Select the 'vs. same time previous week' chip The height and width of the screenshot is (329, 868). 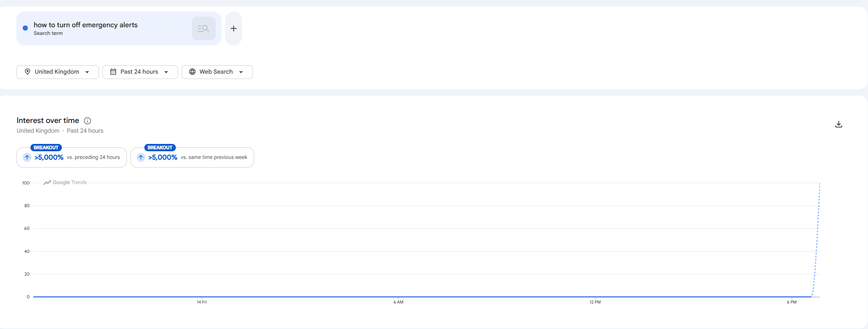[x=192, y=158]
